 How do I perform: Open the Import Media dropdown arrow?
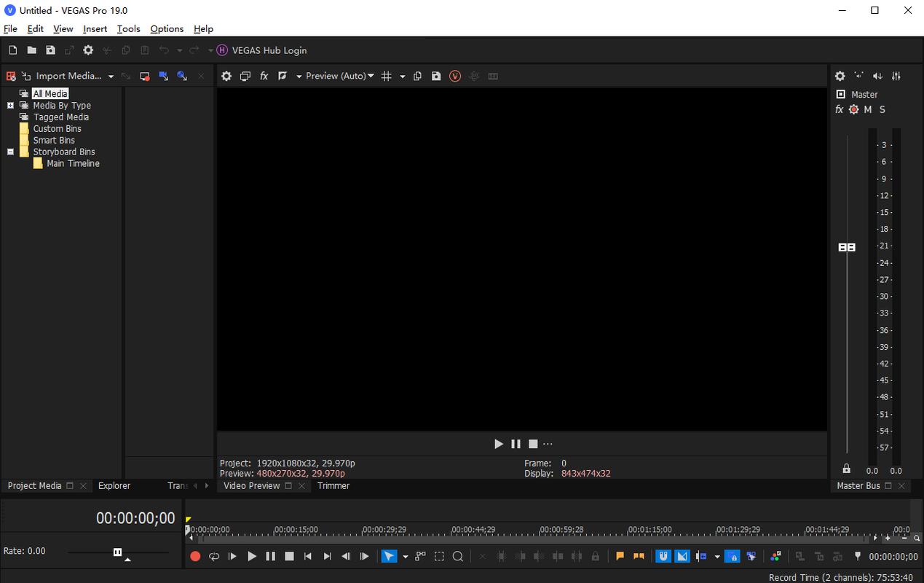point(111,76)
